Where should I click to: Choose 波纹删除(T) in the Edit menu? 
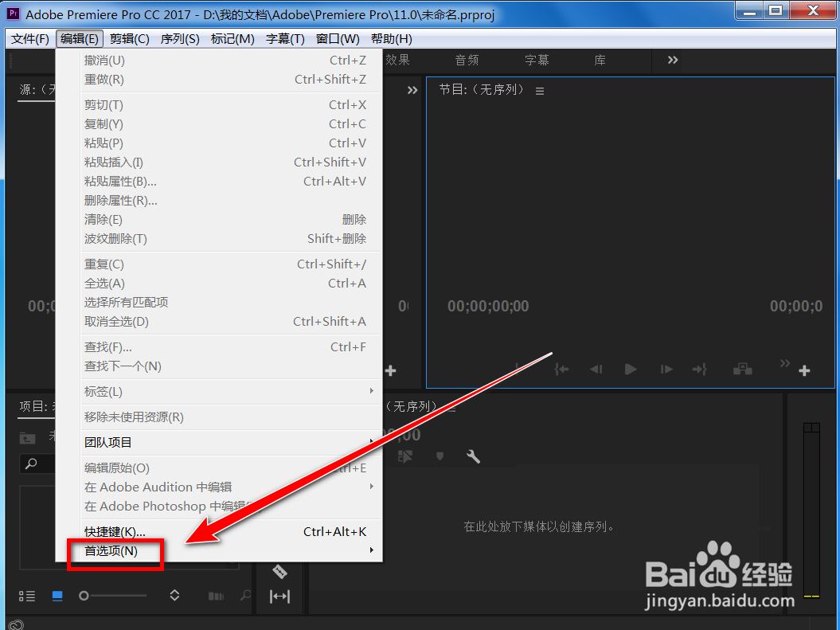230,238
